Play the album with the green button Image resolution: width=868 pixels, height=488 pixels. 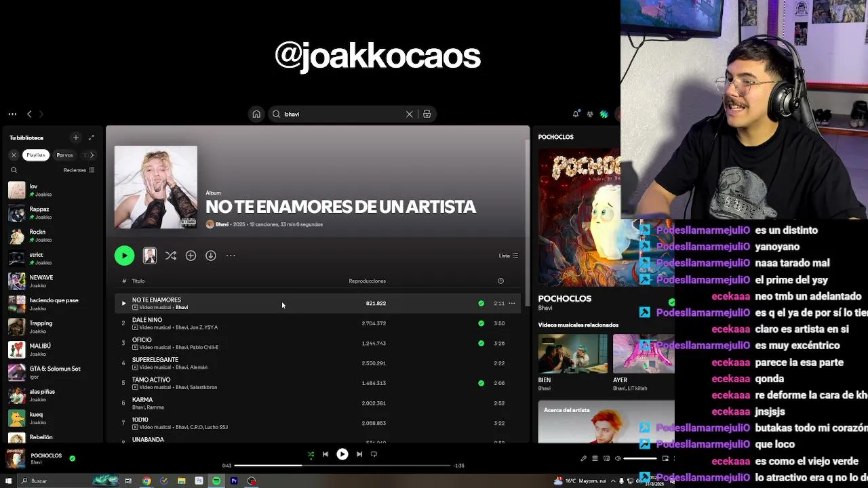(x=124, y=256)
